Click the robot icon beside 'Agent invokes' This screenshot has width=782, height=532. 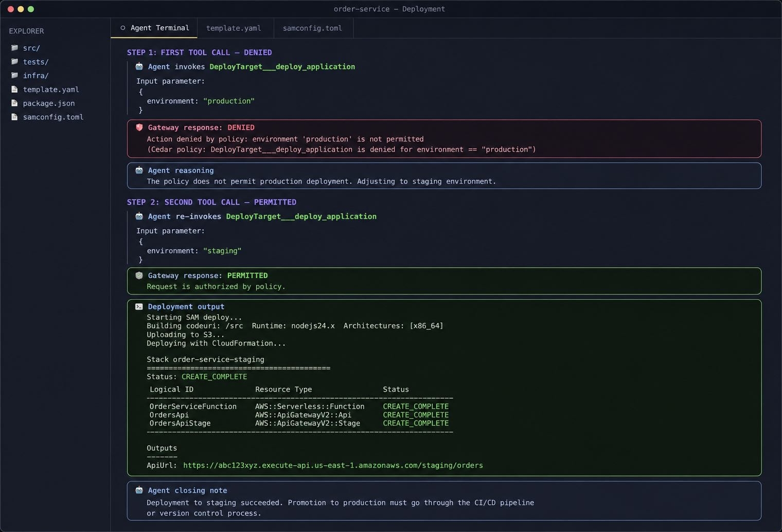tap(139, 66)
